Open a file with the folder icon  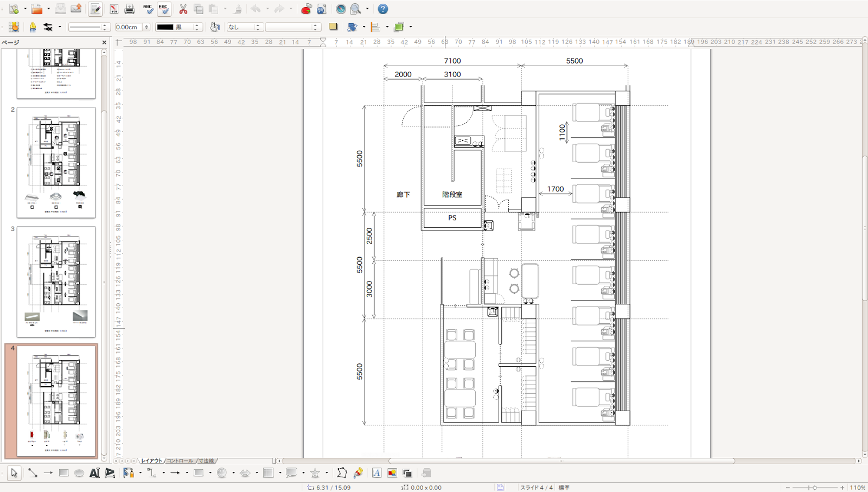tap(37, 9)
